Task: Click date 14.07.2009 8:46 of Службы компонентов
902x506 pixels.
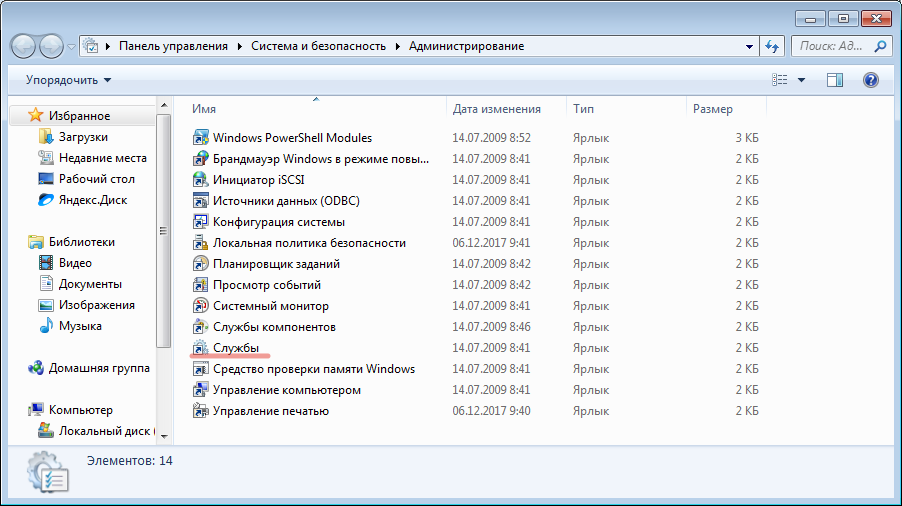Action: [491, 327]
